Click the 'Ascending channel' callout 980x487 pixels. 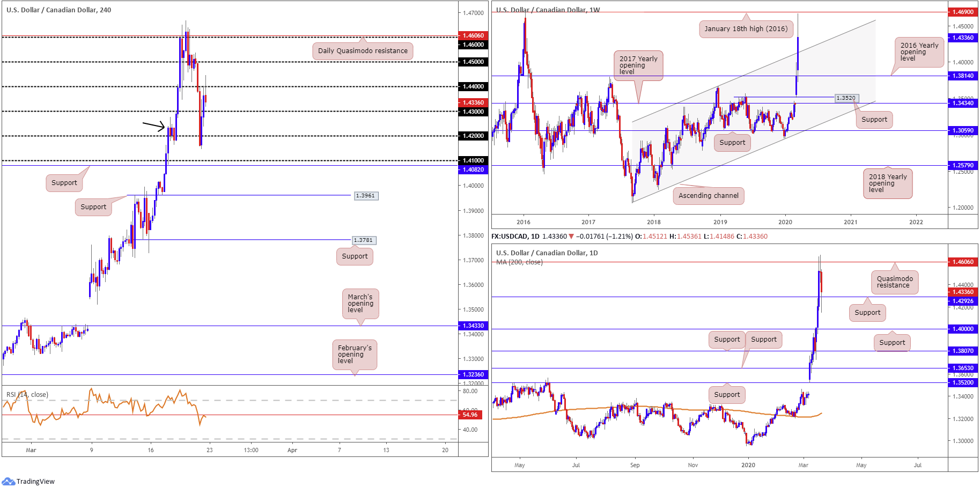coord(709,196)
